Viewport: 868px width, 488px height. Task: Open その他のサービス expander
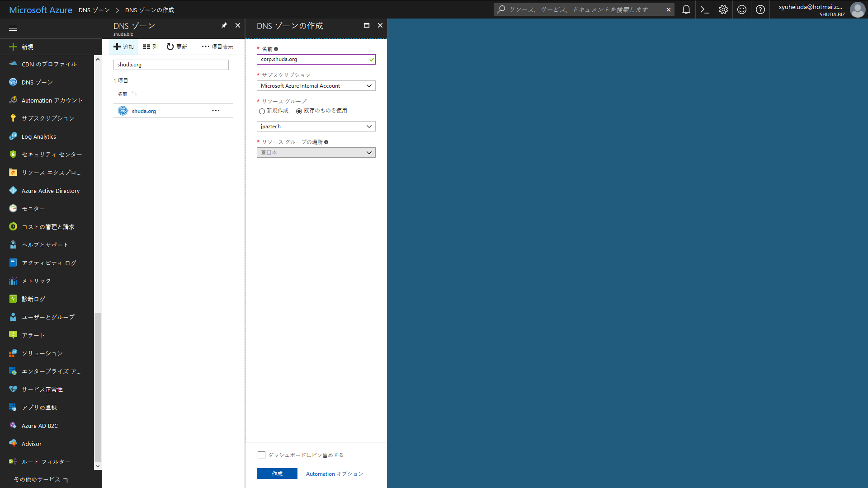click(x=41, y=479)
